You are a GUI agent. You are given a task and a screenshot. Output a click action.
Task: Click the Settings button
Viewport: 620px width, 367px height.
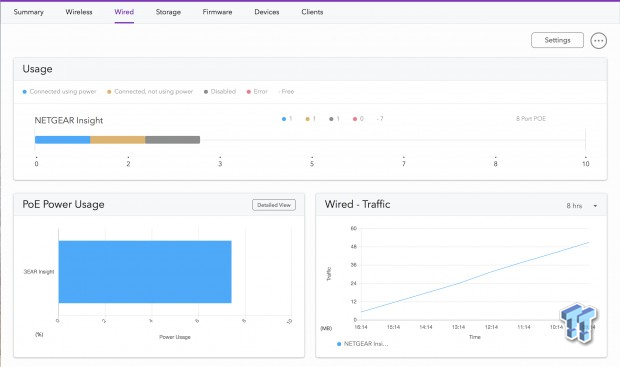(x=557, y=40)
